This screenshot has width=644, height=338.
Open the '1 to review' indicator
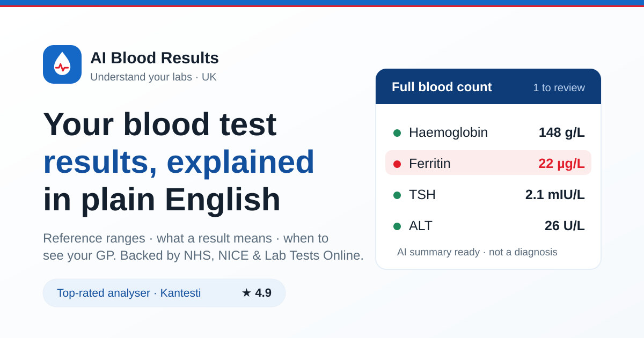tap(559, 87)
